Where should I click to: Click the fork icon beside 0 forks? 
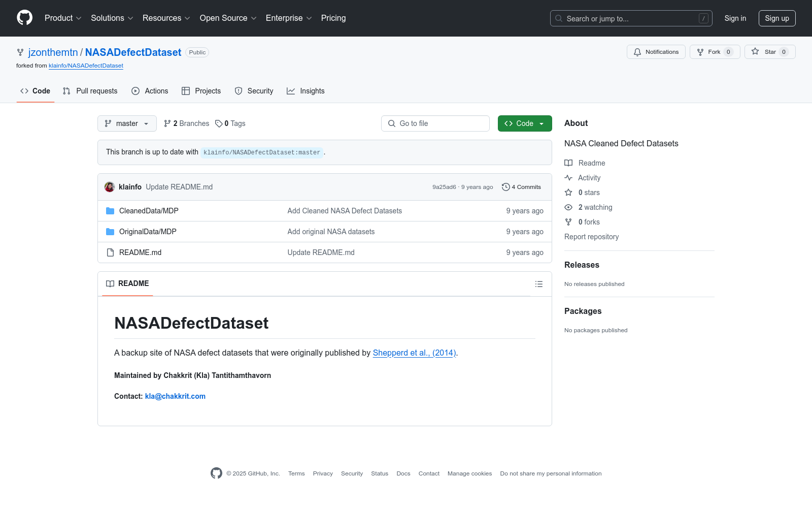[568, 222]
